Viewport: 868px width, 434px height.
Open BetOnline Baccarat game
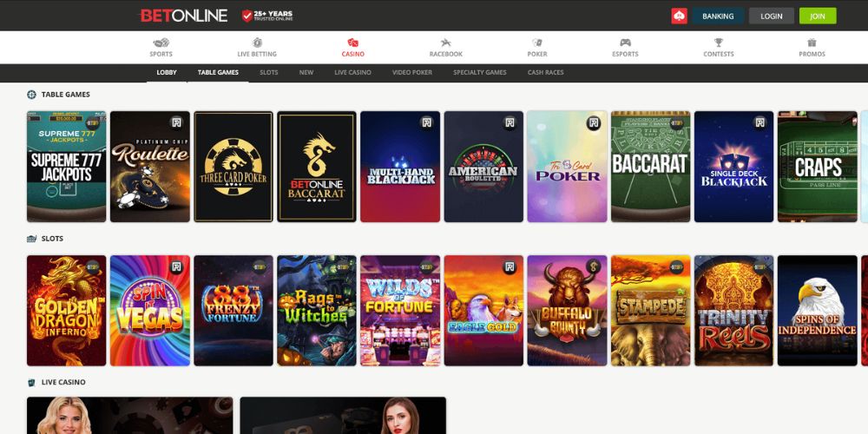pos(317,167)
